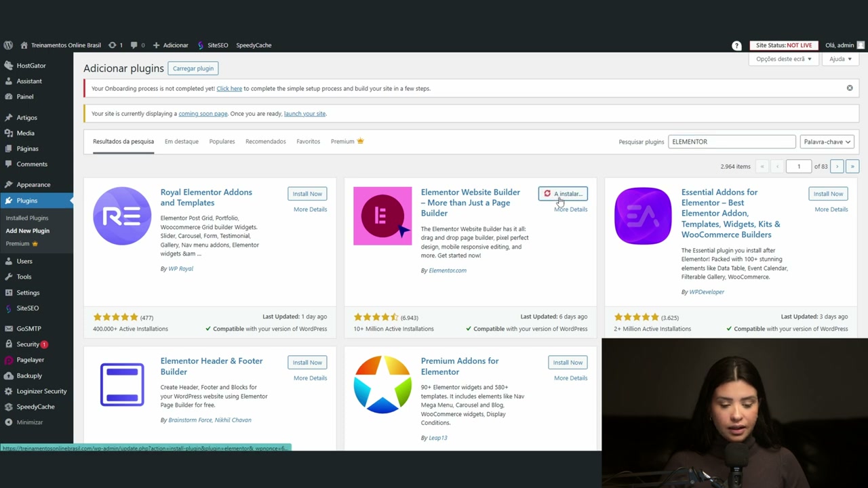Open the WordPress logo menu in admin bar

[x=8, y=45]
